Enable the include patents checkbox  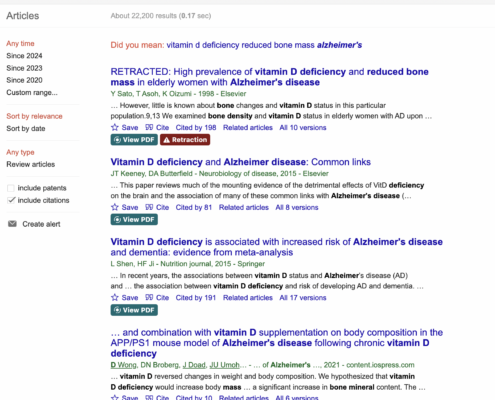pyautogui.click(x=11, y=188)
